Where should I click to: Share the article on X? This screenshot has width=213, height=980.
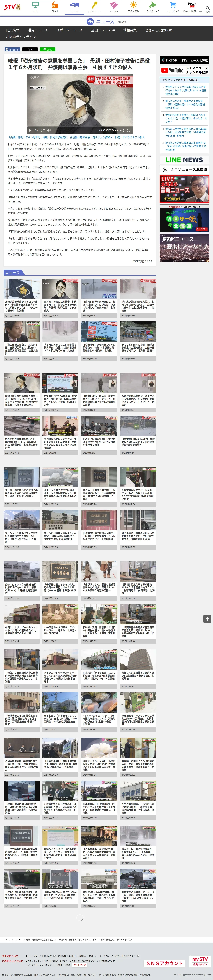[x=30, y=49]
